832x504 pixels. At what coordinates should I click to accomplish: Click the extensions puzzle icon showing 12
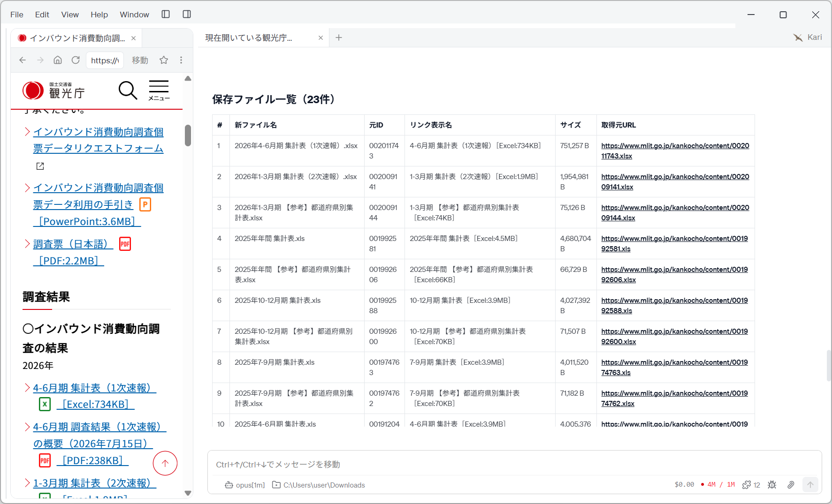(x=751, y=485)
